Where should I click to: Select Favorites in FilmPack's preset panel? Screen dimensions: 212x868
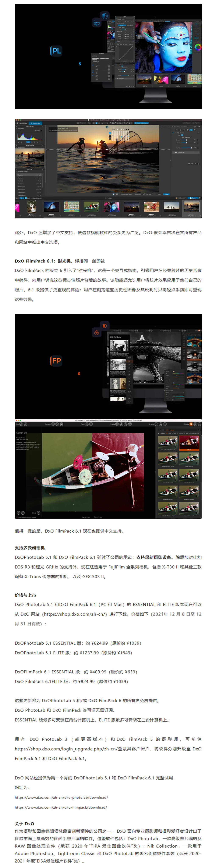click(x=162, y=433)
